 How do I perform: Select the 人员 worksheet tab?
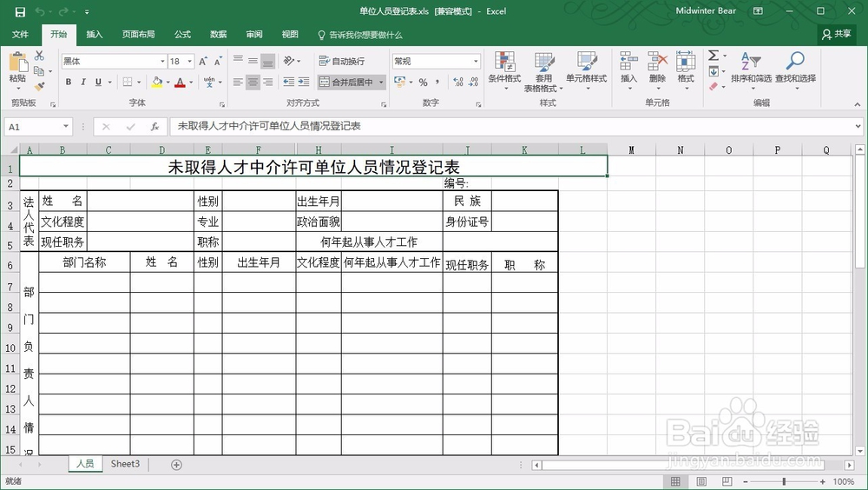(x=85, y=464)
